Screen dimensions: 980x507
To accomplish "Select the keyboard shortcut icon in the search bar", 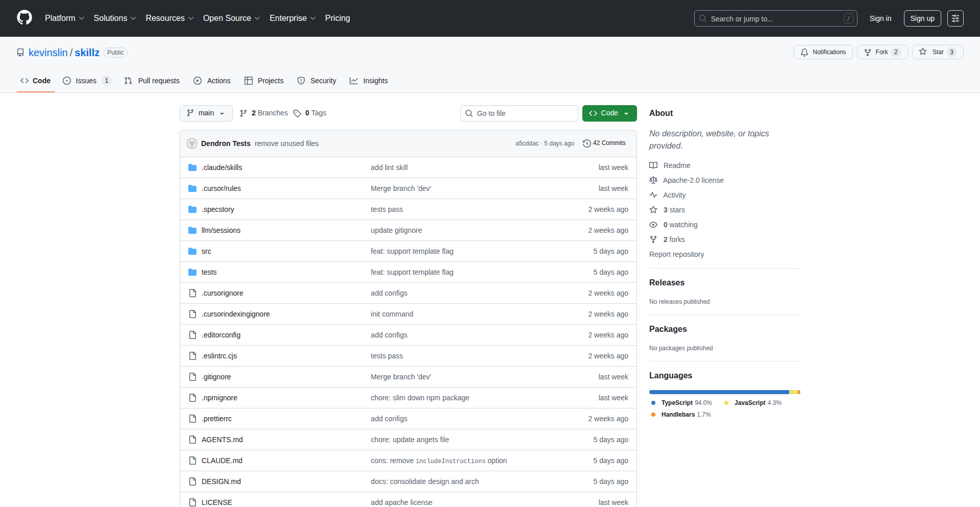I will (x=849, y=18).
